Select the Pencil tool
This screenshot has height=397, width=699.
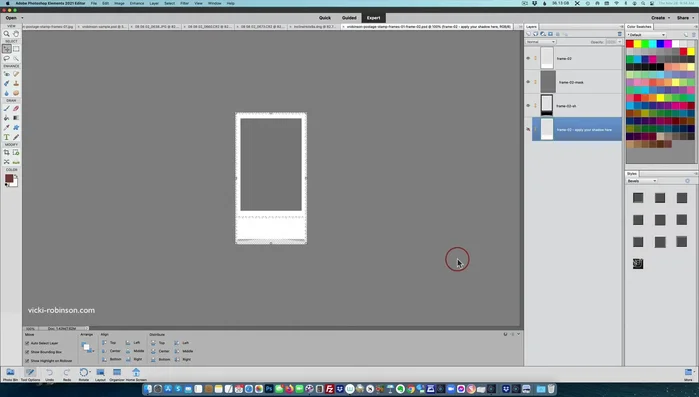pos(16,137)
